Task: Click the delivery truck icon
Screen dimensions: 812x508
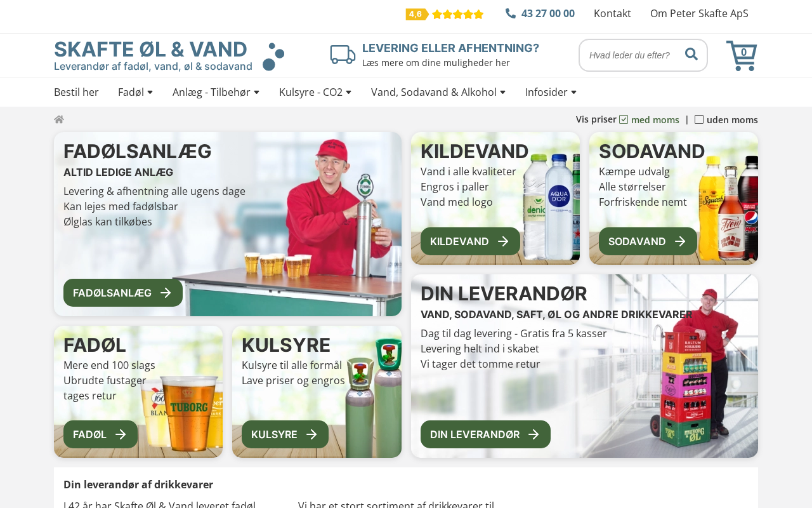Action: (343, 55)
